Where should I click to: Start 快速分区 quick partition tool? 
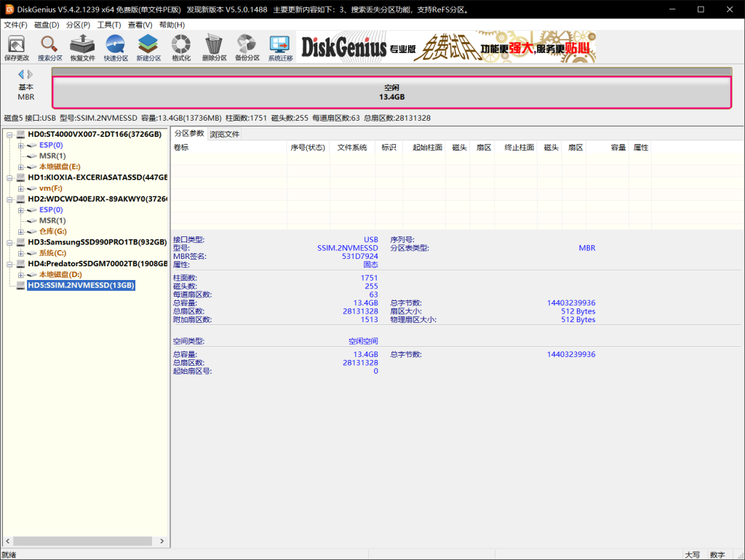click(115, 47)
